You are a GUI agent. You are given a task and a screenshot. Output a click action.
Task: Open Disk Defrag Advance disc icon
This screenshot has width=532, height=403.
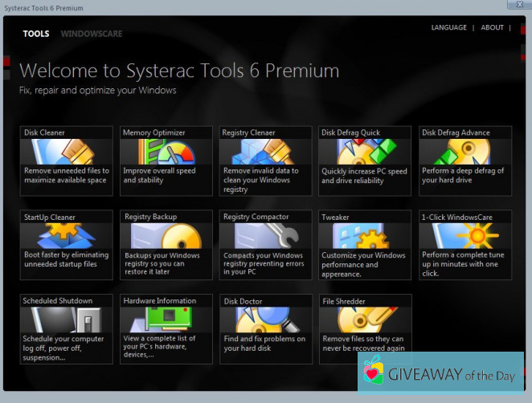click(x=464, y=152)
